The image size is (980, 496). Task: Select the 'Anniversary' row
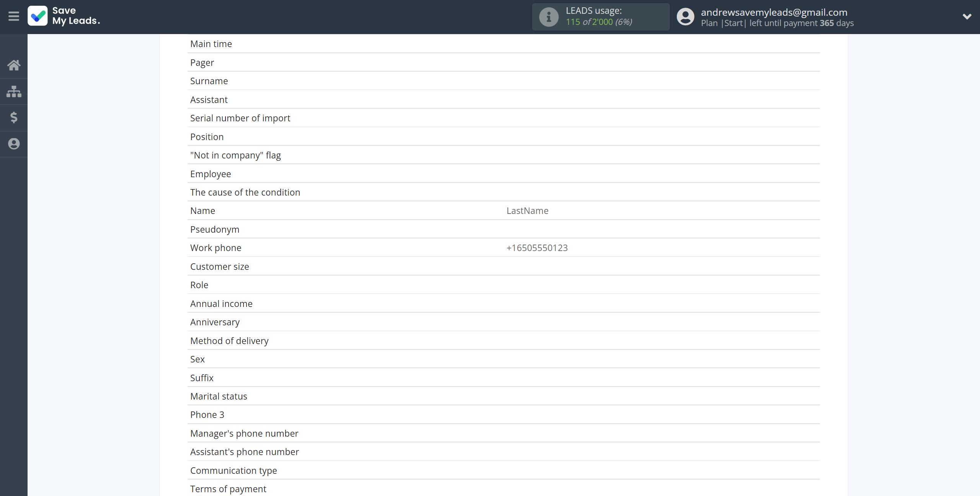[x=503, y=322]
